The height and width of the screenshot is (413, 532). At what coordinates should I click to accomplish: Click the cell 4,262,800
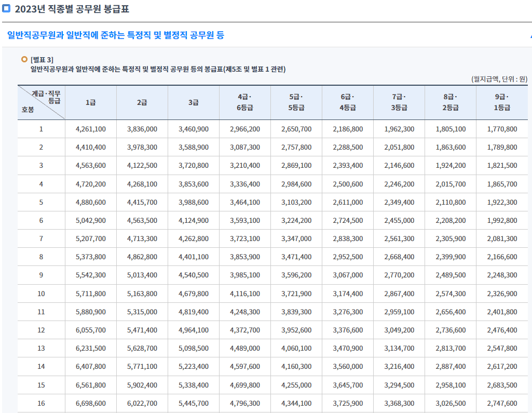click(x=194, y=239)
